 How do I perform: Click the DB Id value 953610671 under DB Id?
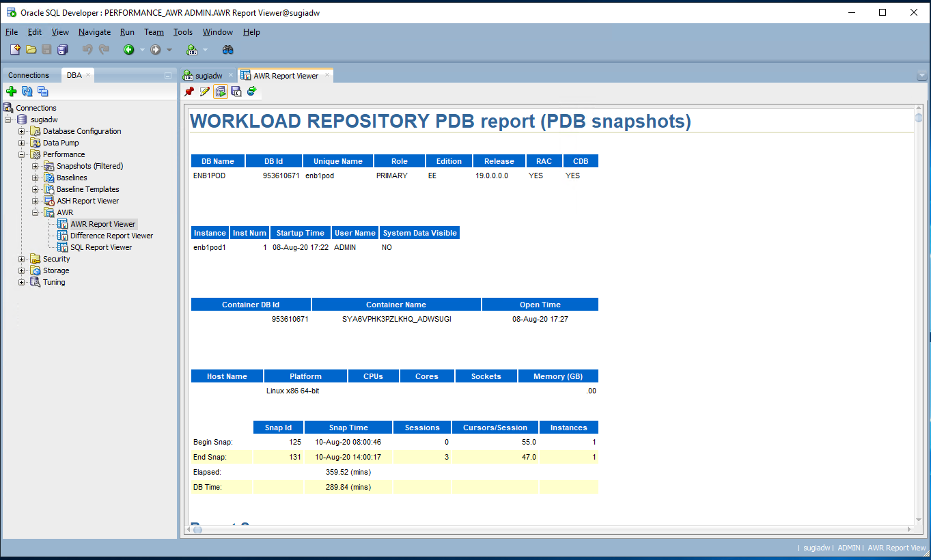point(281,176)
